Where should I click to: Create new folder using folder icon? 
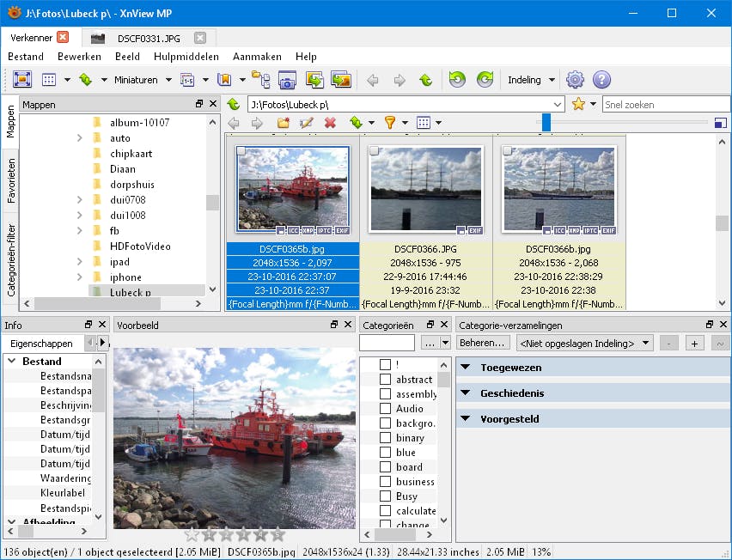point(283,123)
